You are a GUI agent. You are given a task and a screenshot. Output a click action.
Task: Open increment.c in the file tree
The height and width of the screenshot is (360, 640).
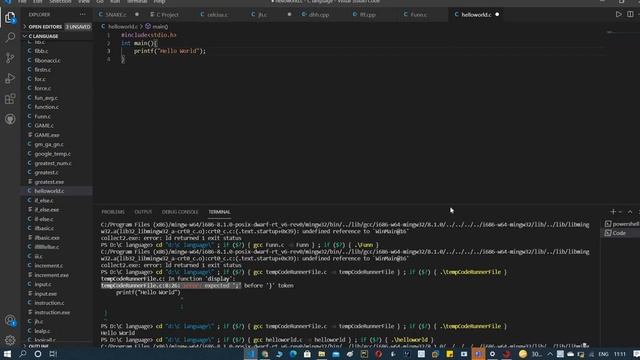[x=49, y=266]
